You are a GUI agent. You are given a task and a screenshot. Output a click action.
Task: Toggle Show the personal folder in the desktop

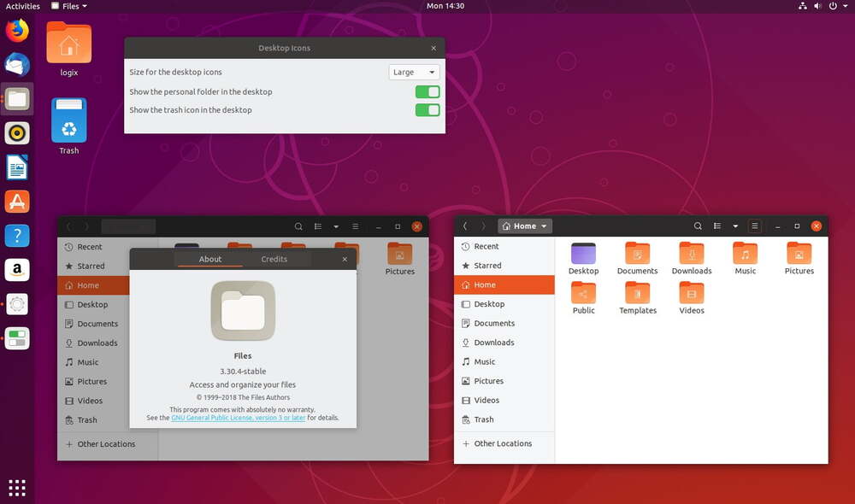(427, 92)
